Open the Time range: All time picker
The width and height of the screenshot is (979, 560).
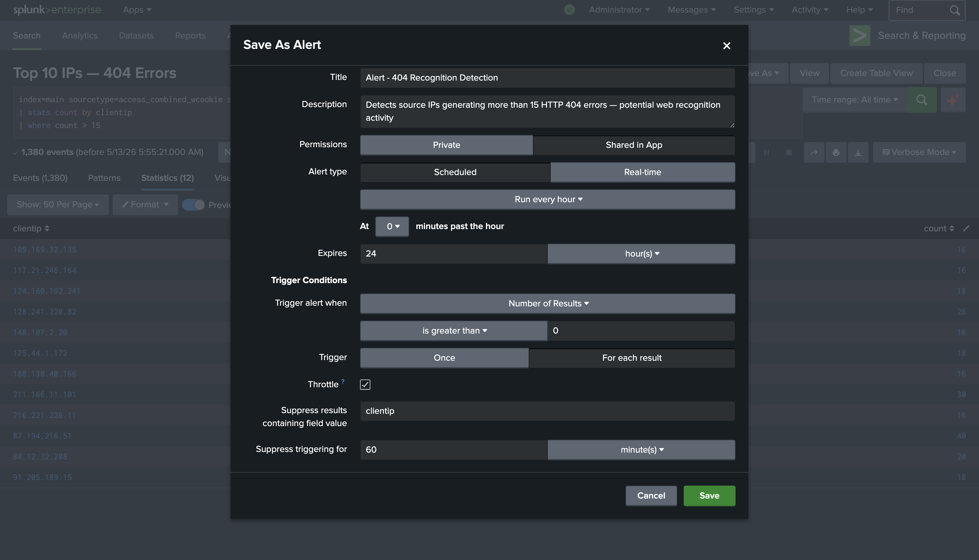(x=854, y=100)
